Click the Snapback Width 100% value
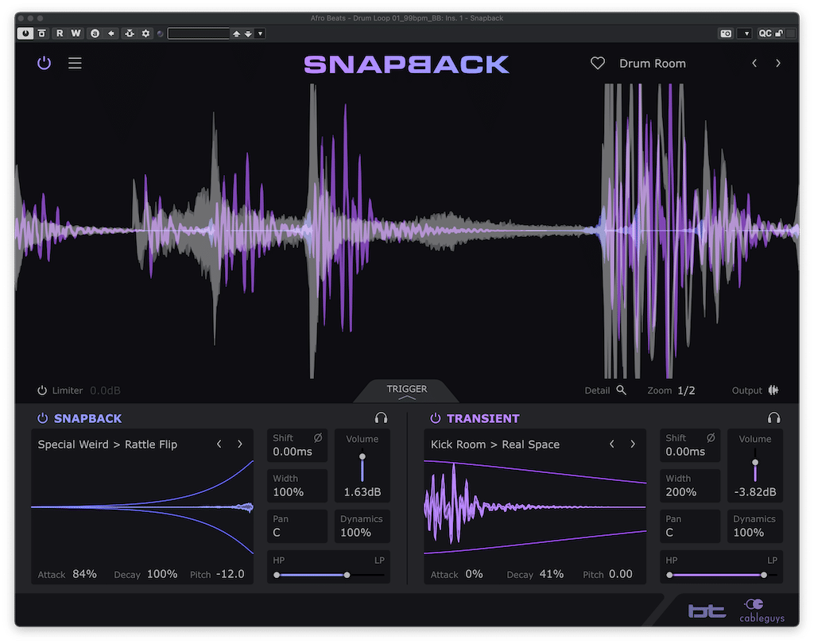 (x=288, y=492)
